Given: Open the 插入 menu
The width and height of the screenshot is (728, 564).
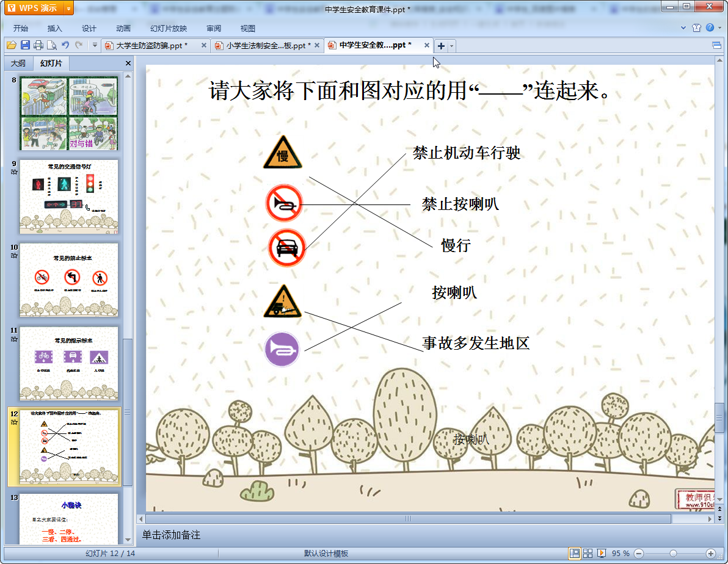Looking at the screenshot, I should tap(55, 28).
